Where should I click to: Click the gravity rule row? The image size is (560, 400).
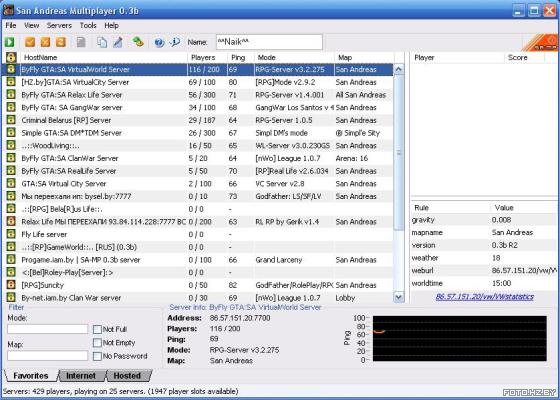(x=484, y=220)
